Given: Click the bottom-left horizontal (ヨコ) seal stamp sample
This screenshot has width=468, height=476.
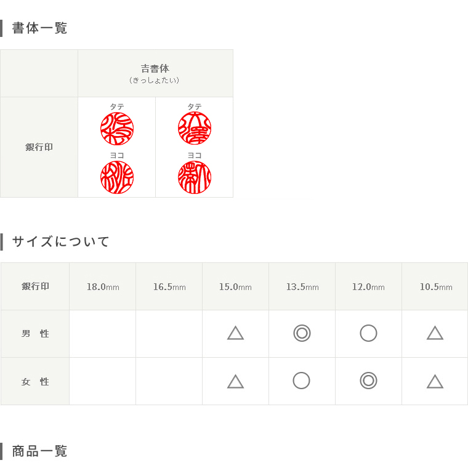Looking at the screenshot, I should point(117,177).
